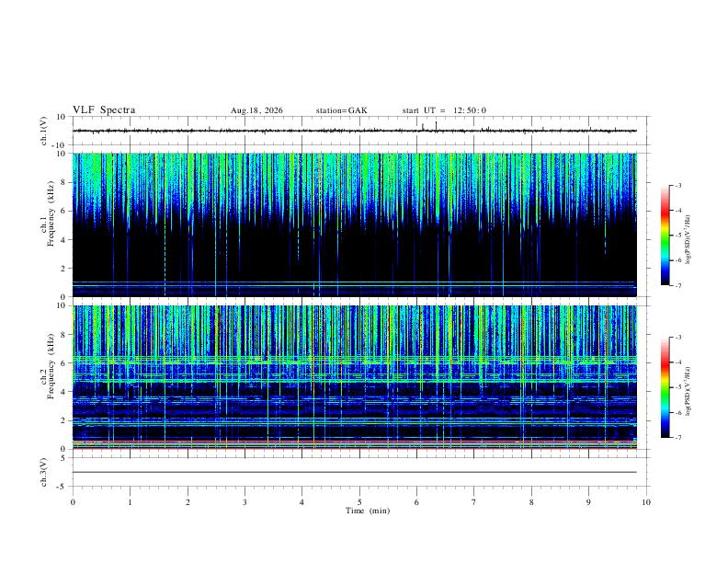
Task: Click the Aug. 18, 2026 date label
Action: [256, 110]
